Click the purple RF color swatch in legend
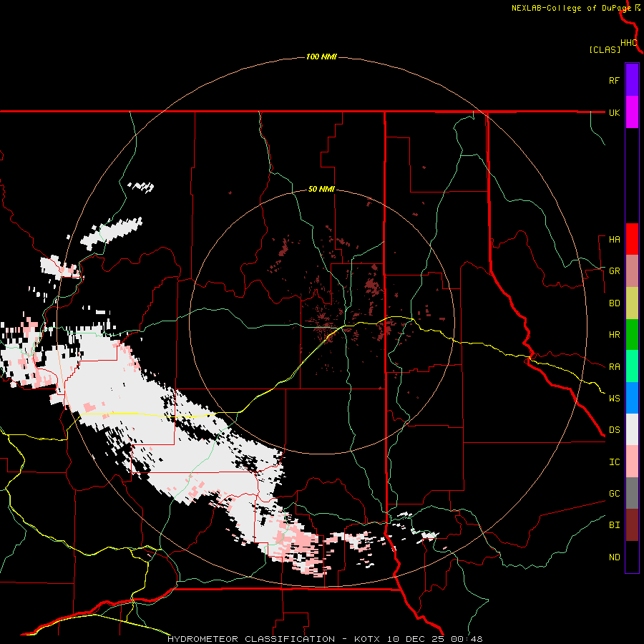 click(x=632, y=80)
